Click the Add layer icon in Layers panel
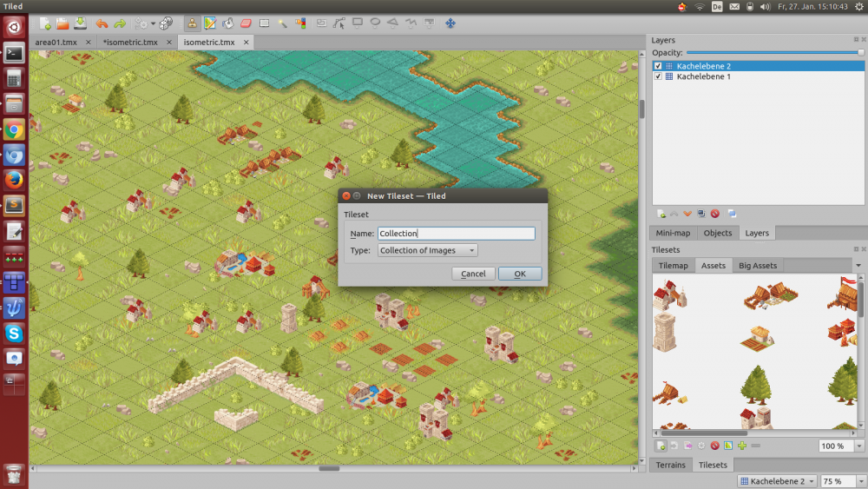Viewport: 868px width, 489px height. [661, 214]
